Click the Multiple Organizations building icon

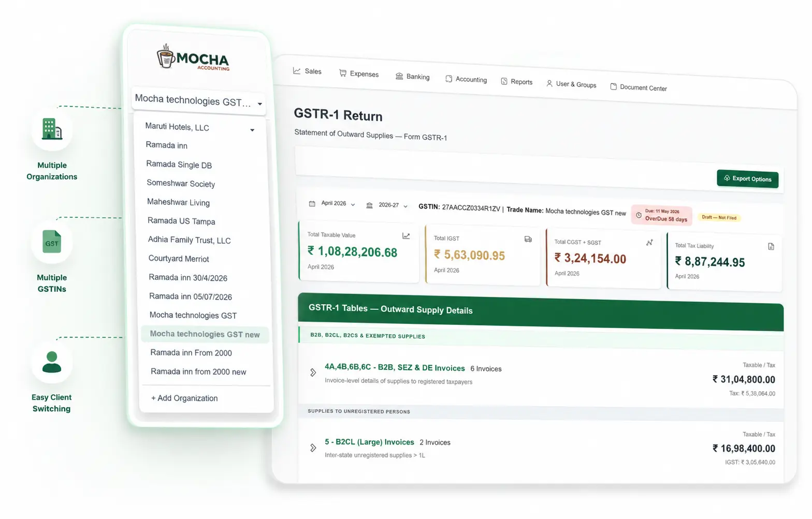pos(52,129)
